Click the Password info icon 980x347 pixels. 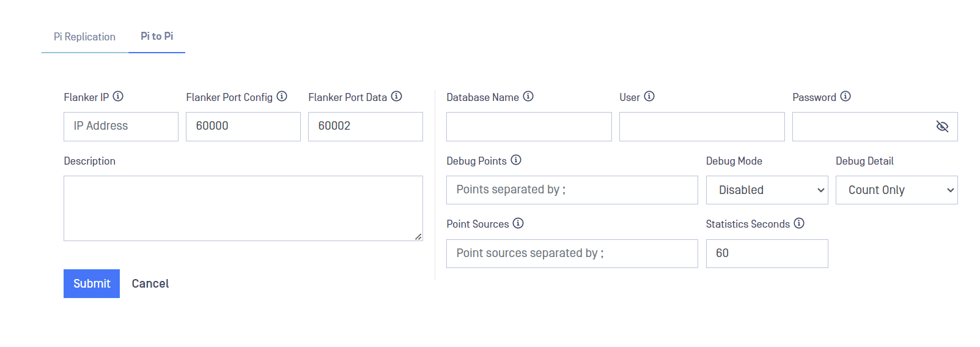pos(846,96)
